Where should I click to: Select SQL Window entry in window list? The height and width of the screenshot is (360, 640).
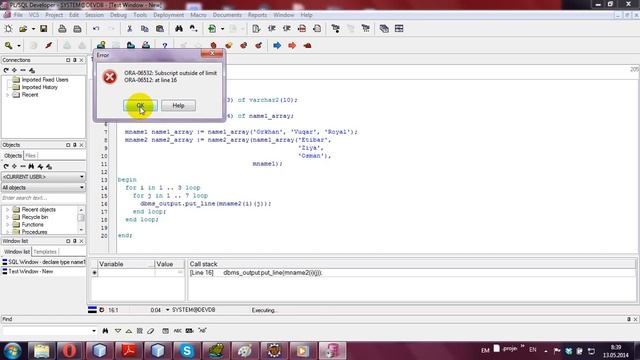[x=43, y=262]
